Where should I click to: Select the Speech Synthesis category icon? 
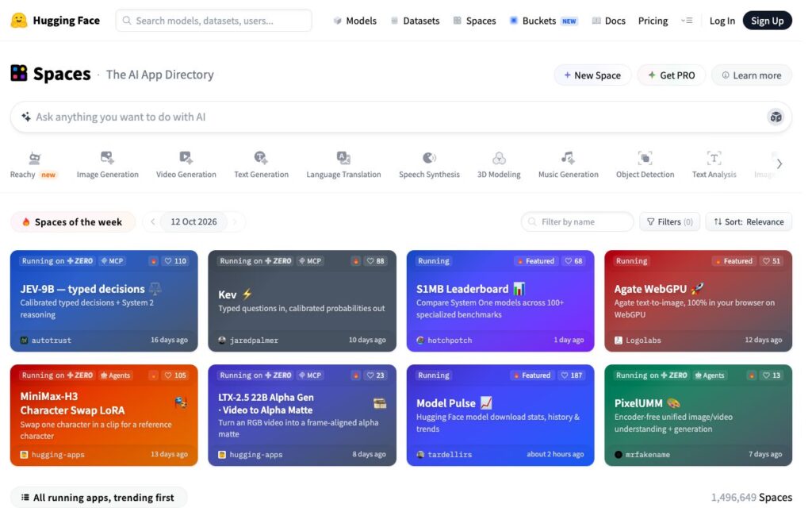click(429, 158)
